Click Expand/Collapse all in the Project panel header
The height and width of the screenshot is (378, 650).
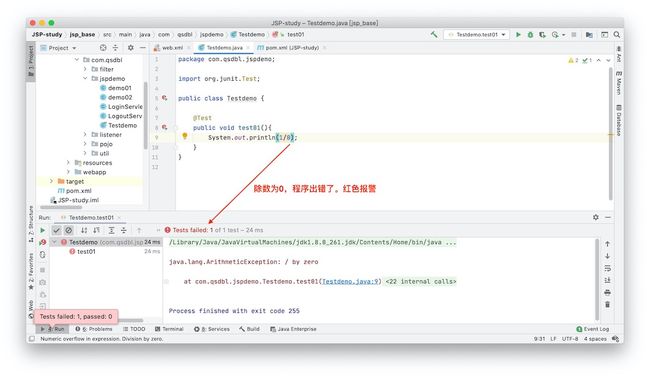pyautogui.click(x=116, y=48)
